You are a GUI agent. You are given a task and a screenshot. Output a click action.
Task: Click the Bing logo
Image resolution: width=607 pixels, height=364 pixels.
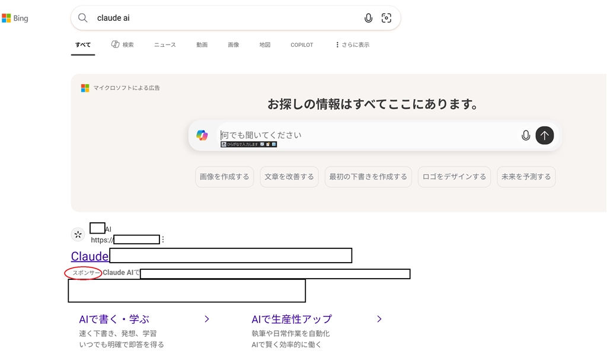[15, 18]
